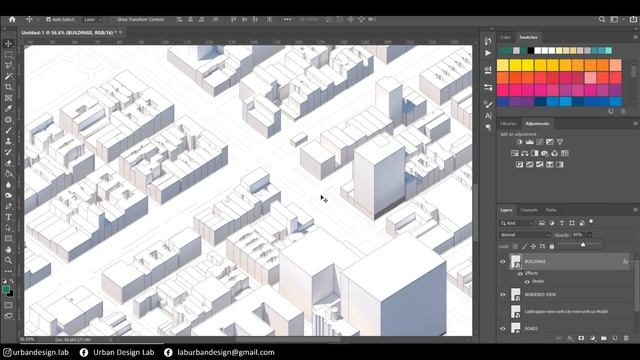The image size is (640, 360).
Task: Open the Actions play icon panel
Action: pyautogui.click(x=488, y=53)
